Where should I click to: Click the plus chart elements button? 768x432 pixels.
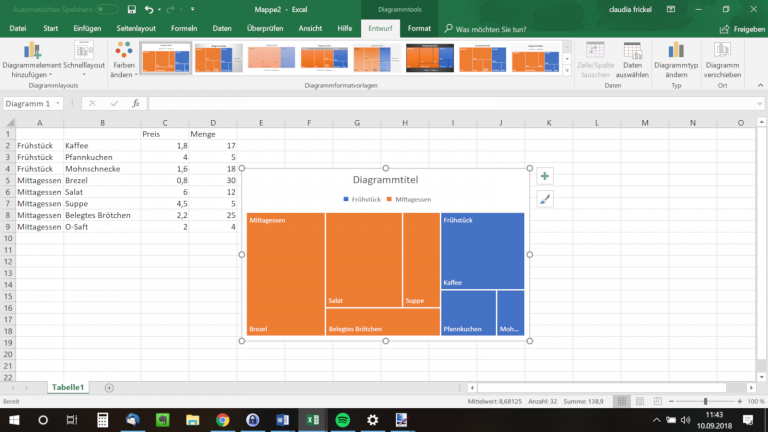pyautogui.click(x=545, y=176)
